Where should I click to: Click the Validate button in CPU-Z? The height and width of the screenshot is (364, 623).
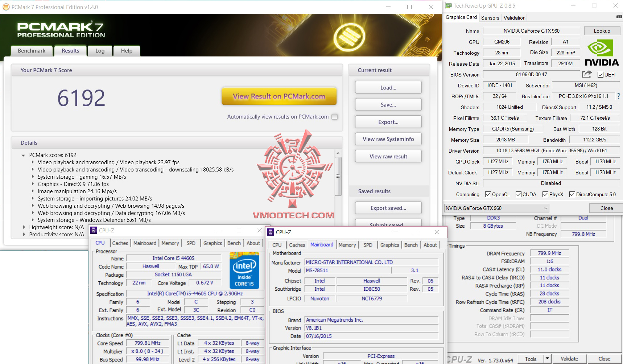click(x=569, y=359)
